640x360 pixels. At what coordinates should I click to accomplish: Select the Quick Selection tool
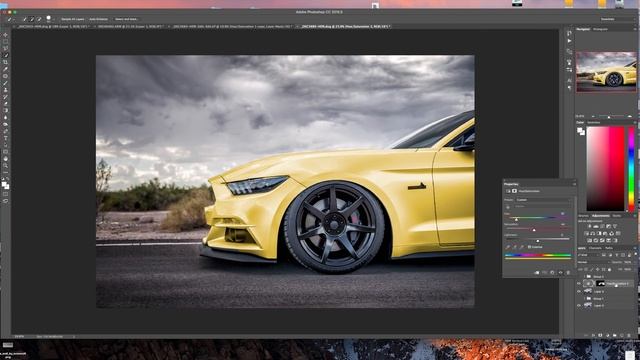(x=5, y=56)
